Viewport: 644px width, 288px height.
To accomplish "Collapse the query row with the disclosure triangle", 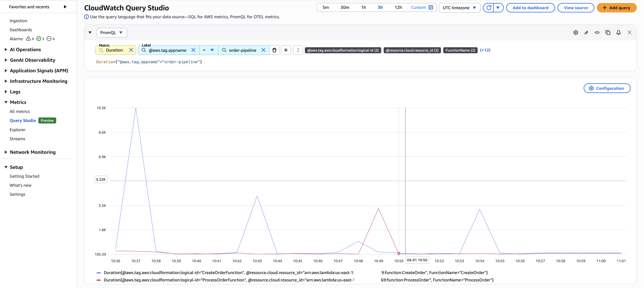I will click(90, 33).
